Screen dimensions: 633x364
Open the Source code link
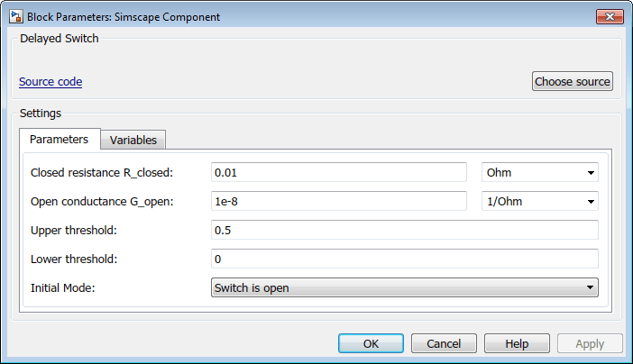tap(50, 82)
